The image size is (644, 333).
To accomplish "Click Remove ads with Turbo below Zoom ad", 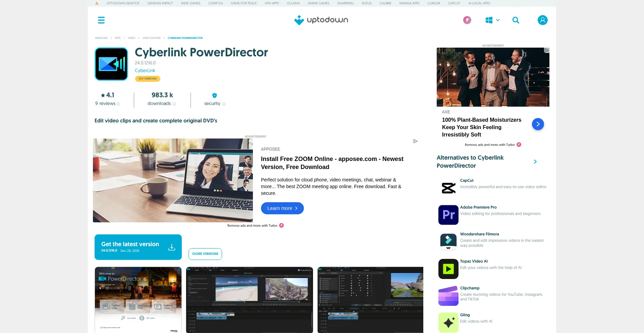I will (256, 226).
